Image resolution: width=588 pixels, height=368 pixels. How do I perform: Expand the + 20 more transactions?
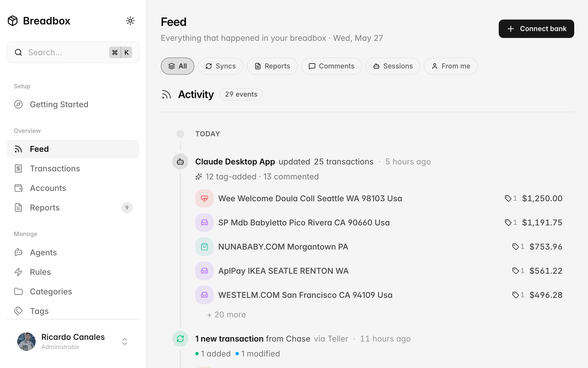coord(226,315)
